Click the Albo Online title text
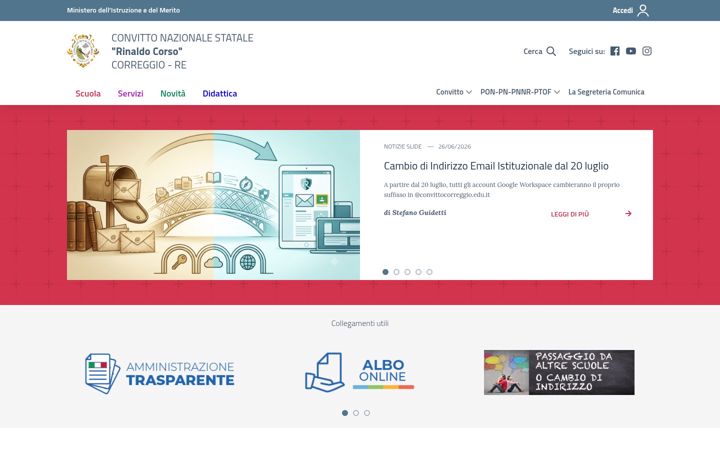The height and width of the screenshot is (450, 720). [383, 371]
